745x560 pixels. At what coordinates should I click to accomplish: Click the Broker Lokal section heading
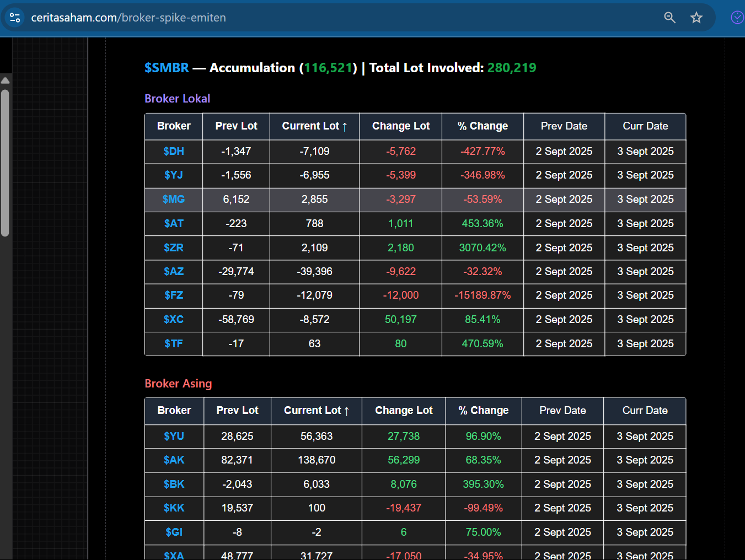click(x=178, y=99)
